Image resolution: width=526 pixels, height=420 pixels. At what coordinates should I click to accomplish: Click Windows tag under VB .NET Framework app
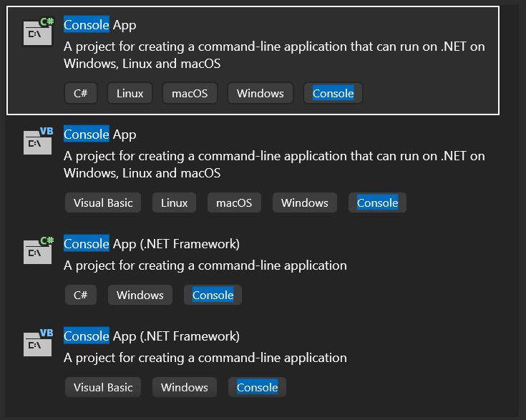pos(185,387)
